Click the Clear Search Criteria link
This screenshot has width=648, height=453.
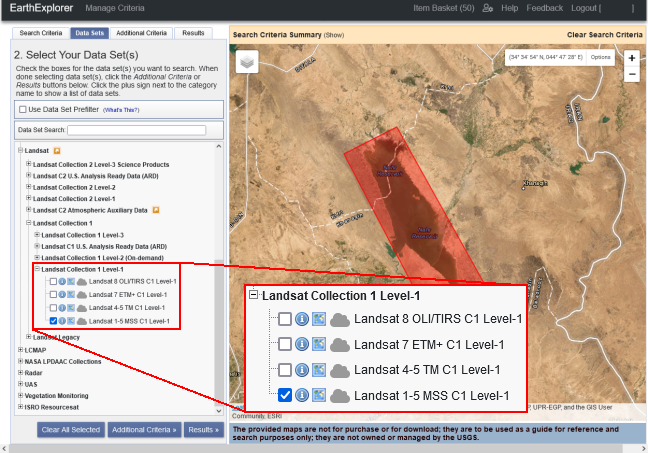pos(604,34)
